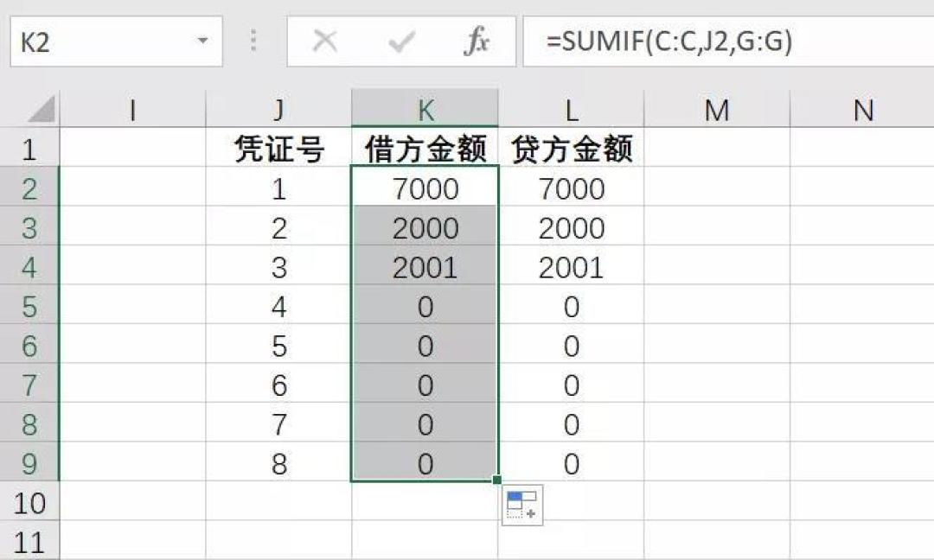Select row 2 header

[x=29, y=187]
